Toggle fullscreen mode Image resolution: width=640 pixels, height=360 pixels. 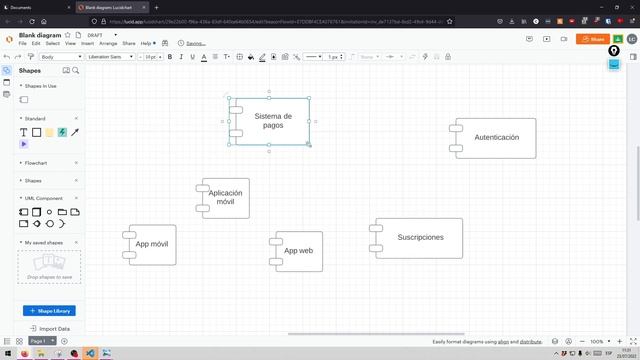point(633,341)
